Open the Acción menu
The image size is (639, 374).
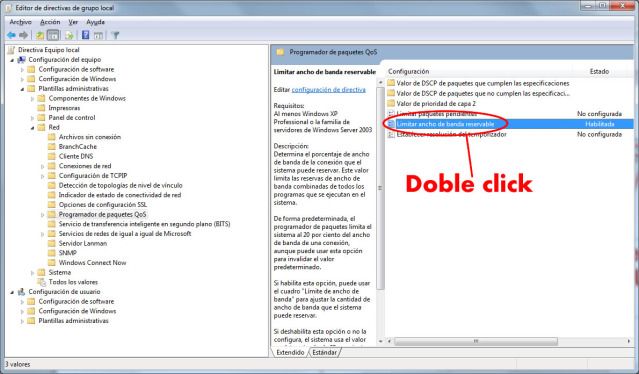50,22
